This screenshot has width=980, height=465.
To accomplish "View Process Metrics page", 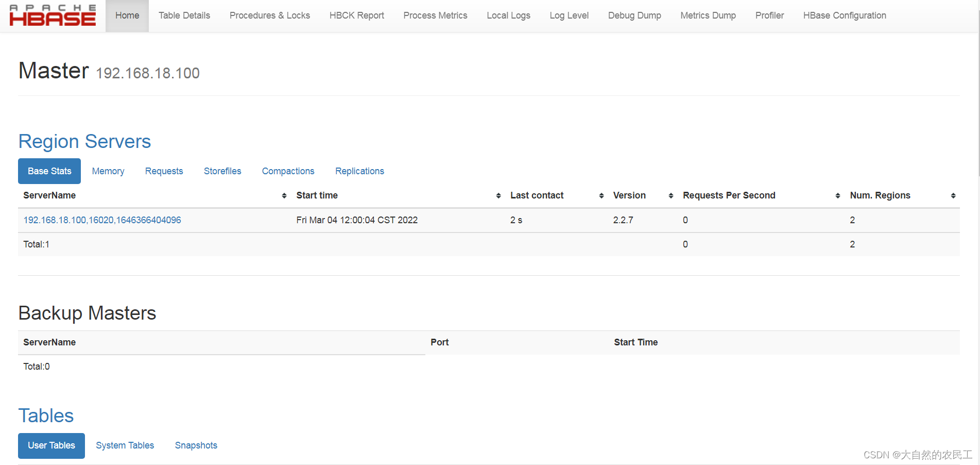I will coord(436,15).
